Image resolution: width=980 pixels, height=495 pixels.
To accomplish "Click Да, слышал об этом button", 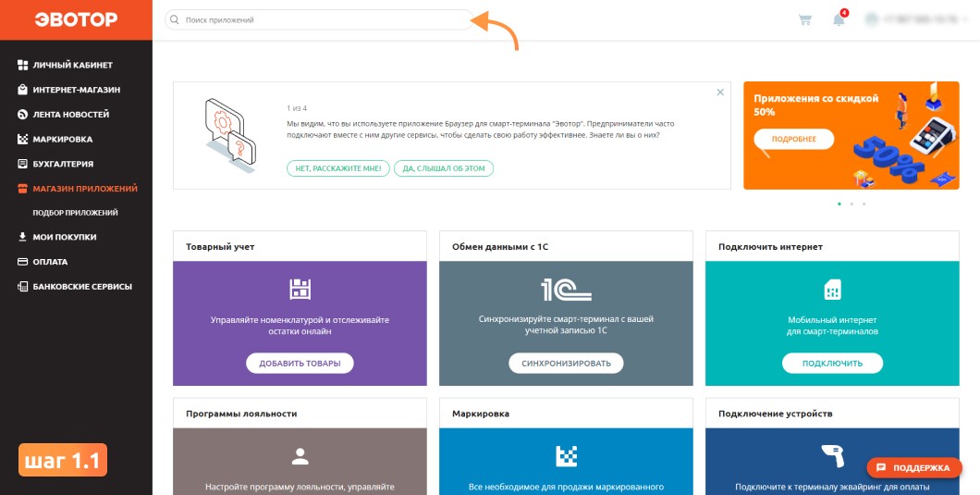I will pos(444,168).
